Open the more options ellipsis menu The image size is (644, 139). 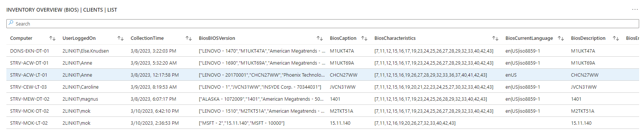click(635, 9)
